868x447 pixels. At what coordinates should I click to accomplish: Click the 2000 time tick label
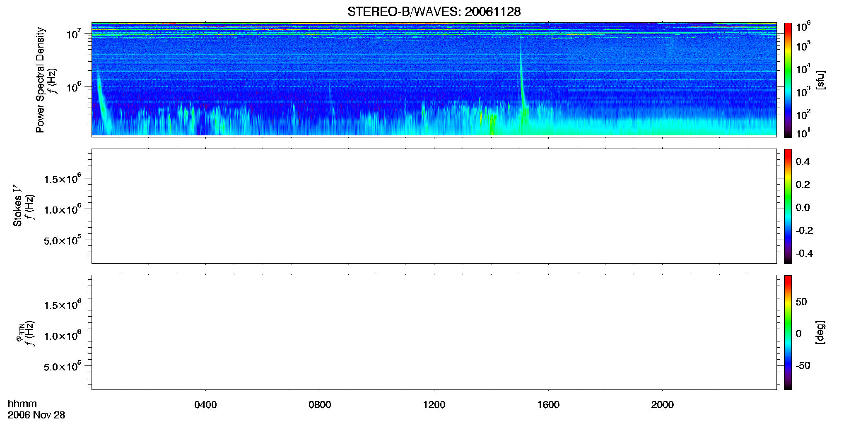662,405
